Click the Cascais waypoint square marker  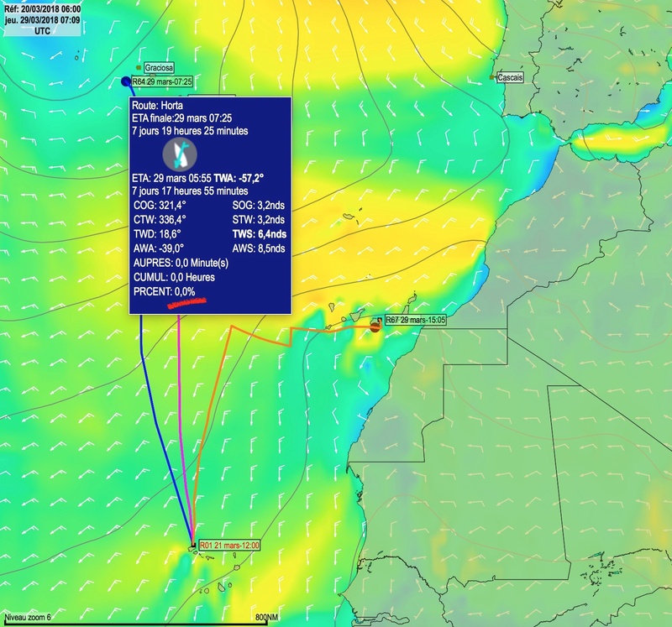(491, 77)
